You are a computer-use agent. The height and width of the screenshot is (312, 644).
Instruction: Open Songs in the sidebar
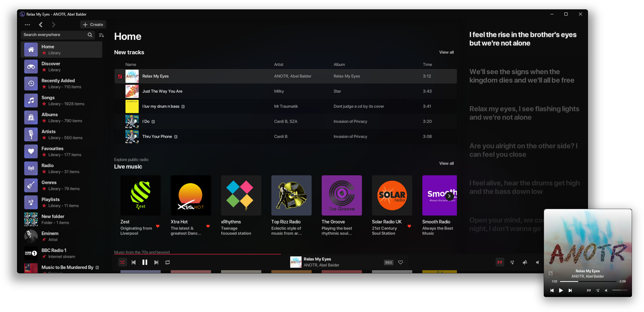pyautogui.click(x=62, y=101)
